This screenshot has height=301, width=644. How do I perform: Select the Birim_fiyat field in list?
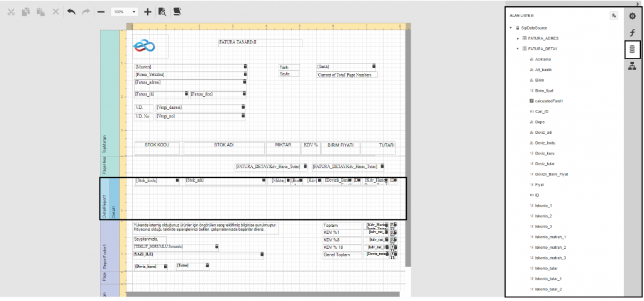[545, 90]
